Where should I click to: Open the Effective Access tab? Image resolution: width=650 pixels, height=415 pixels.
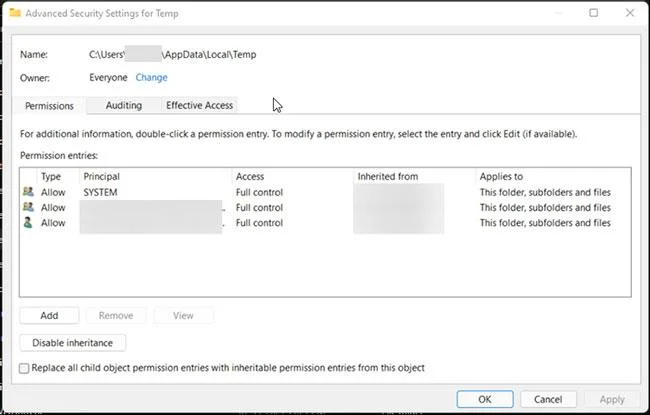tap(199, 105)
